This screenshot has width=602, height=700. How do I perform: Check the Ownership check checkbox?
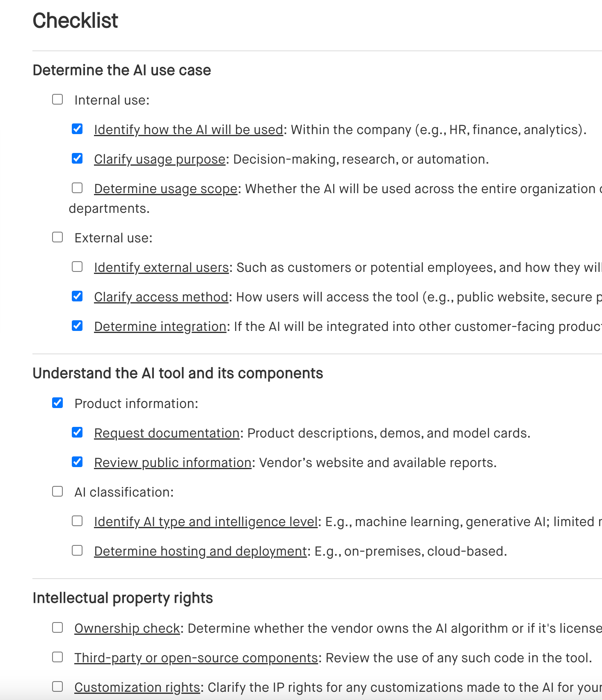point(57,627)
